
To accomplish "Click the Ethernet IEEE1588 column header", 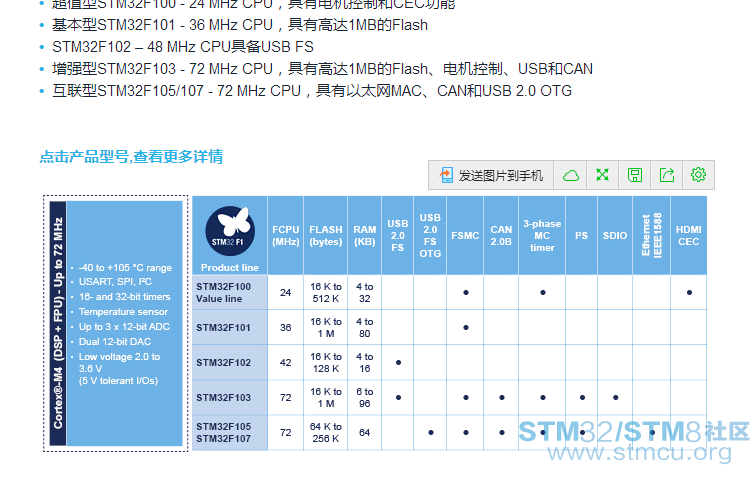I will click(x=651, y=235).
